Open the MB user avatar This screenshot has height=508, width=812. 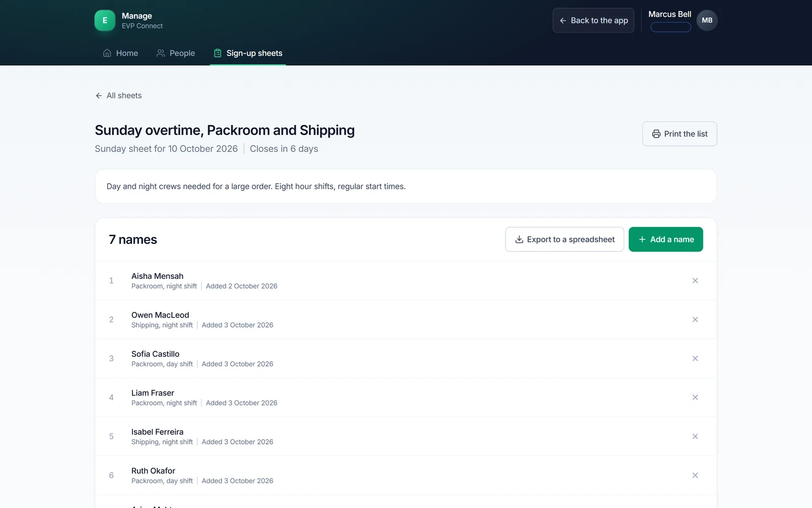pos(707,20)
